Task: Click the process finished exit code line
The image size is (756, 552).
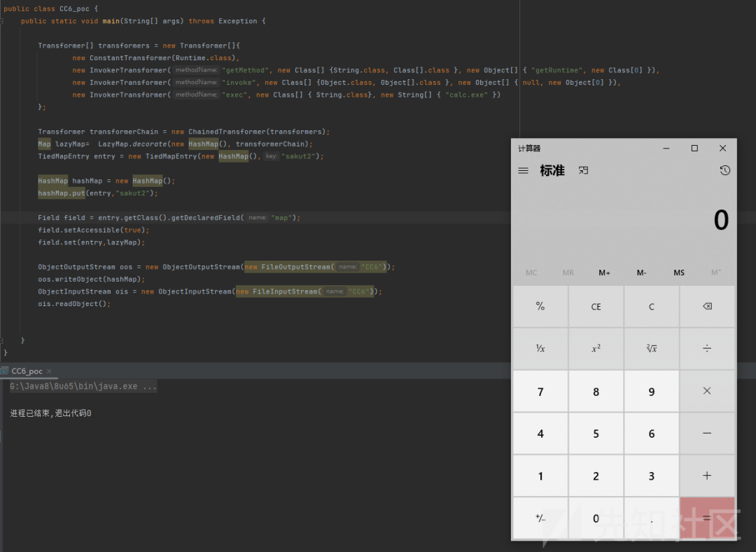Action: [x=50, y=413]
